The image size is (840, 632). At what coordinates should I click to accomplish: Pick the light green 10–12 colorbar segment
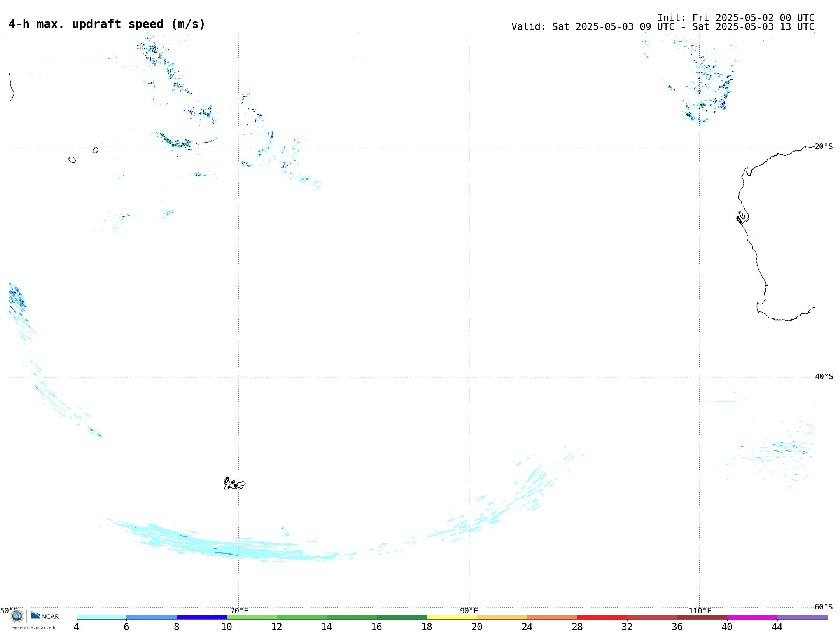(252, 617)
